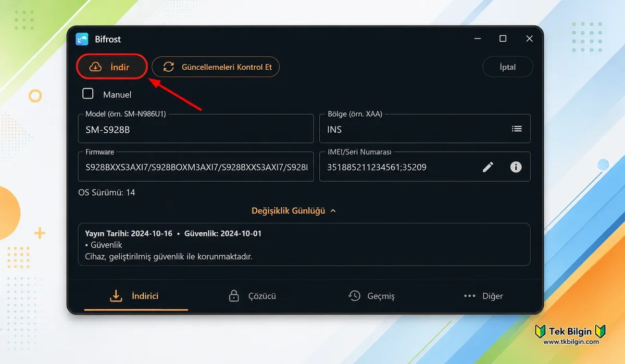Click the pencil edit icon for IMEI
This screenshot has width=625, height=364.
tap(488, 167)
